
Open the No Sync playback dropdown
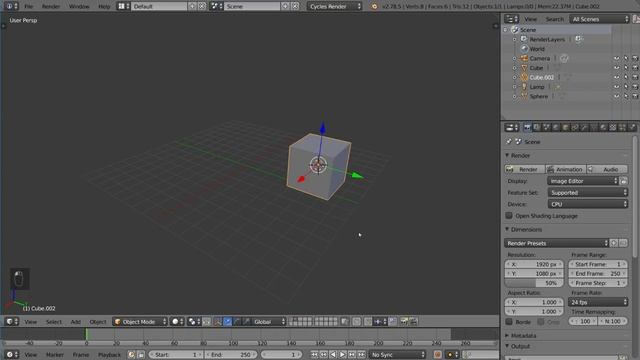(x=398, y=354)
